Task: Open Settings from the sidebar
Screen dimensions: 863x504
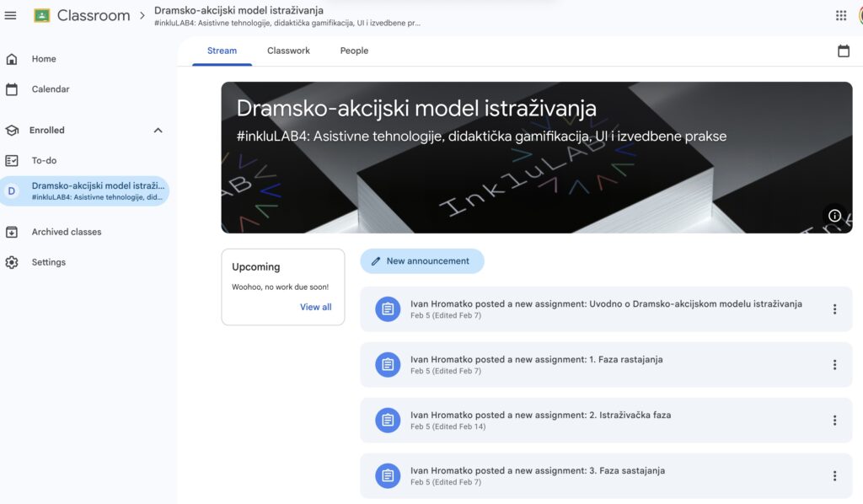Action: 48,262
